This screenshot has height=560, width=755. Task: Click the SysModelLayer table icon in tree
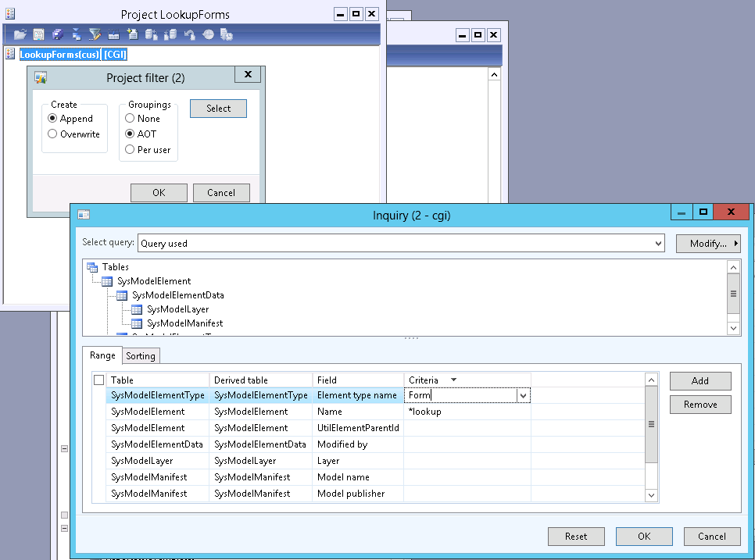pos(137,309)
